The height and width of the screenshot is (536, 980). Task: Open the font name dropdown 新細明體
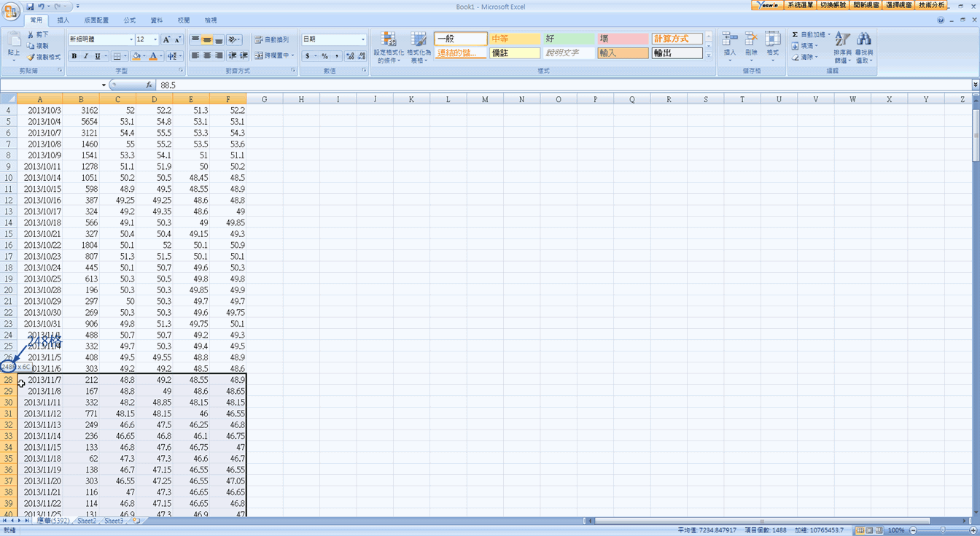point(131,39)
